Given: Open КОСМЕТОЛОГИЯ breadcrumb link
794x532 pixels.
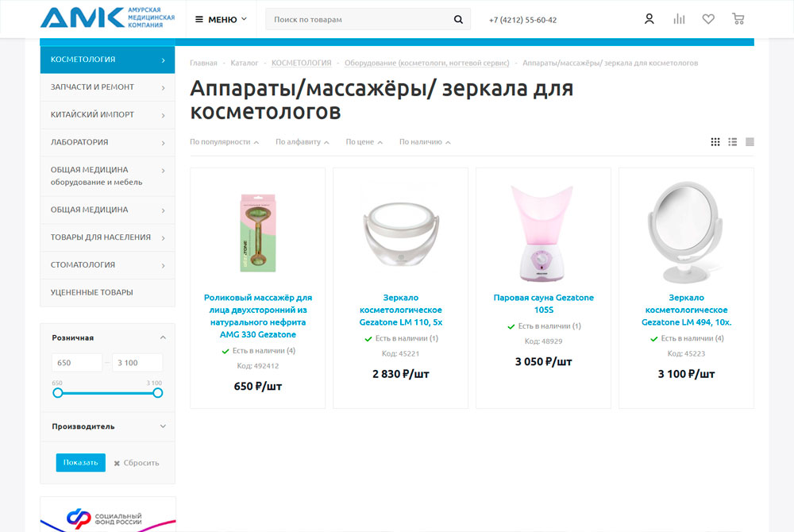Looking at the screenshot, I should click(301, 64).
